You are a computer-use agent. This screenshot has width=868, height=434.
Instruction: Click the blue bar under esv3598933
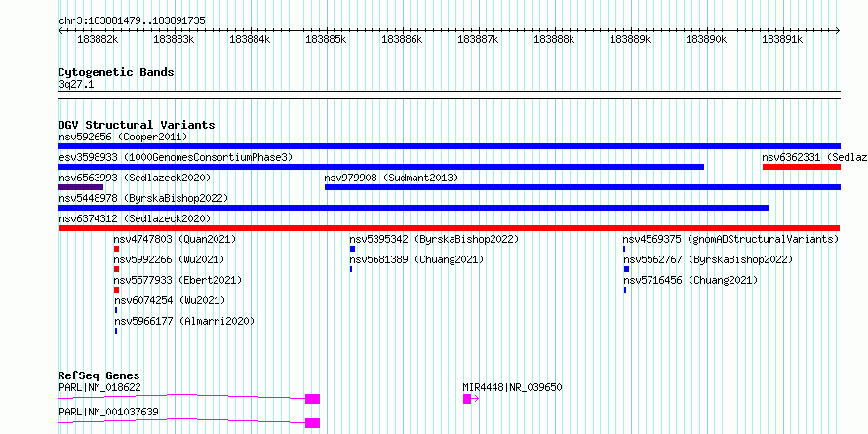click(x=381, y=167)
